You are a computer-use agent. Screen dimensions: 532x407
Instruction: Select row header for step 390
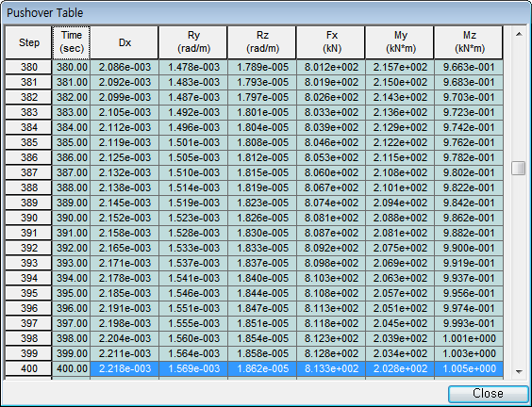pyautogui.click(x=29, y=218)
